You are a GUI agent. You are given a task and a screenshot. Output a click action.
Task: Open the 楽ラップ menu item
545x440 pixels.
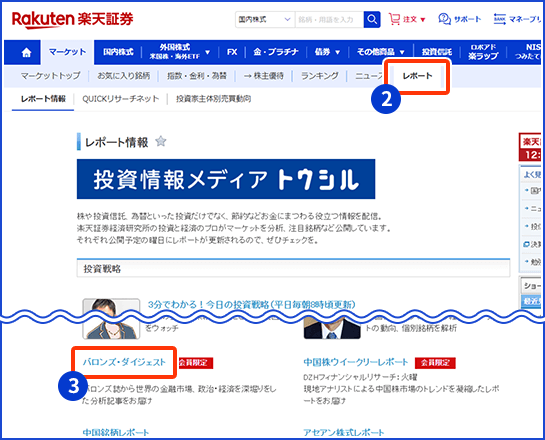(x=483, y=52)
